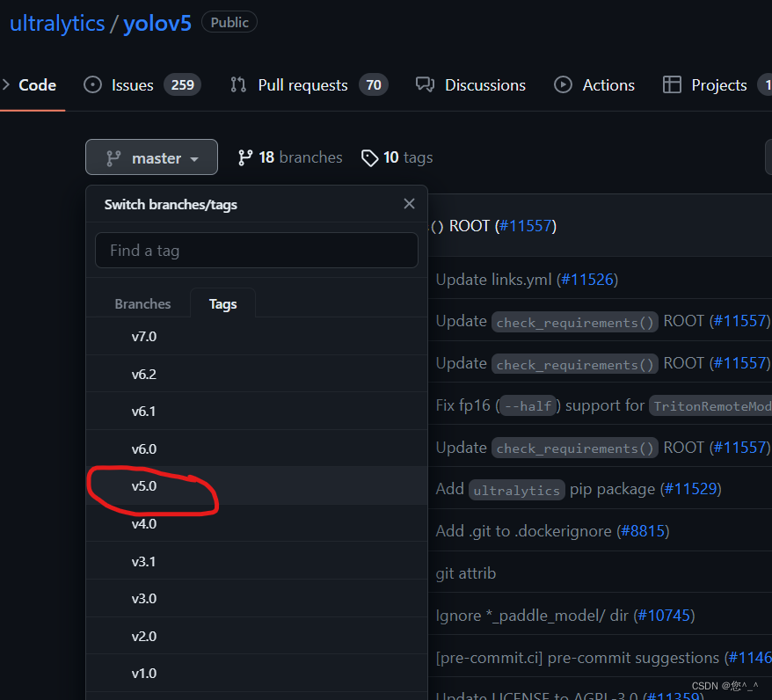
Task: Click the Public badge
Action: (229, 22)
